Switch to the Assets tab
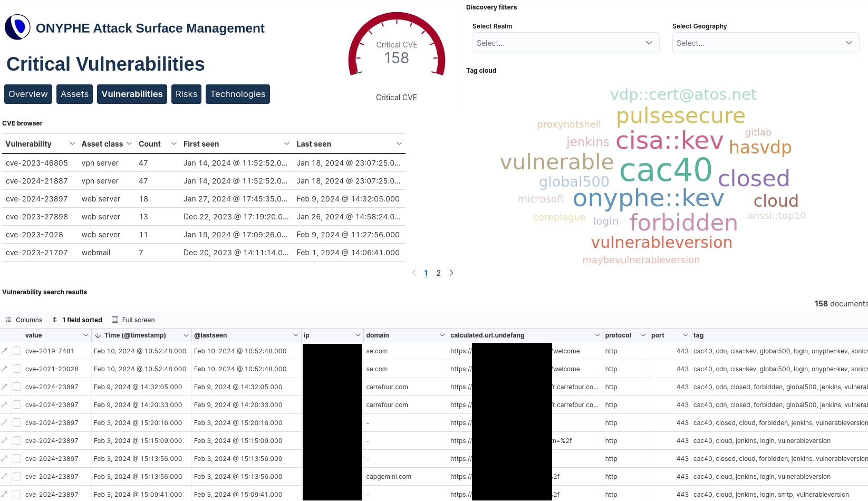868x501 pixels. [74, 94]
